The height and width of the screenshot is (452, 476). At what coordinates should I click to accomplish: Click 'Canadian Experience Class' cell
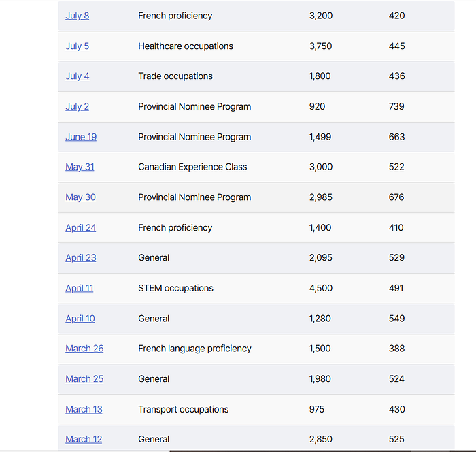point(192,167)
